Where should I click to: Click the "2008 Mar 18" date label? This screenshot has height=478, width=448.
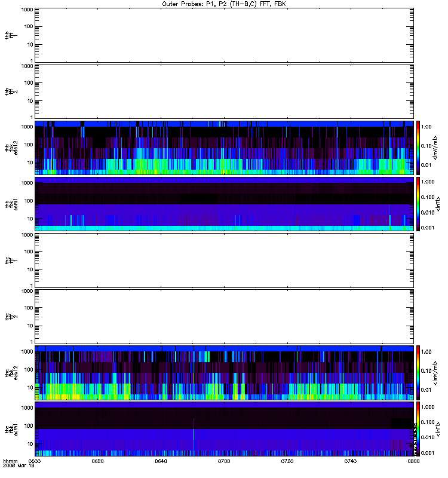pyautogui.click(x=19, y=465)
